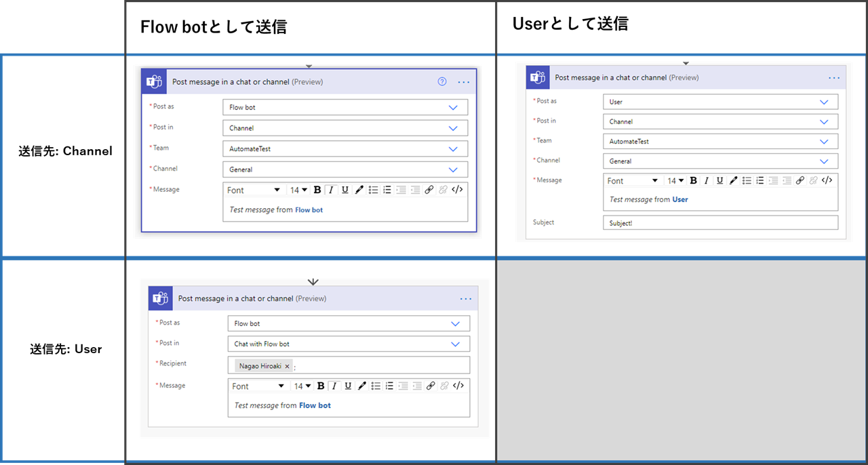Viewport: 868px width, 465px height.
Task: Click the 'Userとして送信' column heading
Action: (x=570, y=24)
